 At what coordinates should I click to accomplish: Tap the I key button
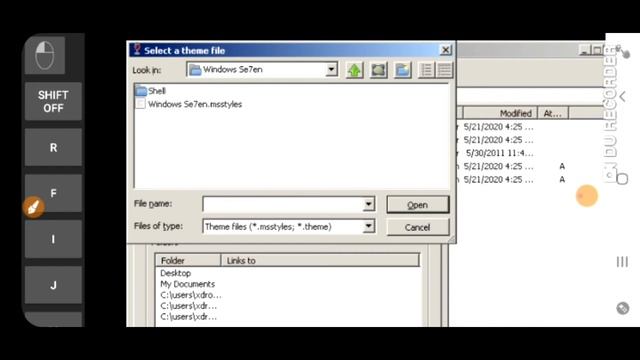pos(53,239)
